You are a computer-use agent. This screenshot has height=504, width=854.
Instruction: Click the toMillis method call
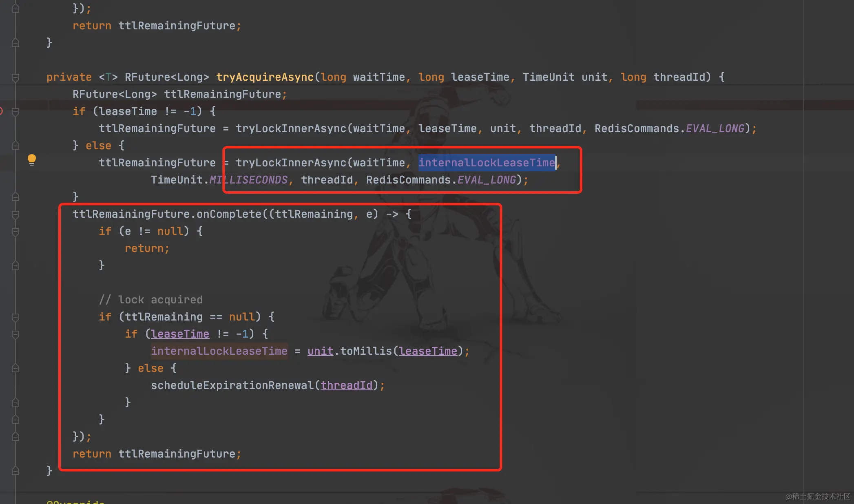click(x=366, y=351)
